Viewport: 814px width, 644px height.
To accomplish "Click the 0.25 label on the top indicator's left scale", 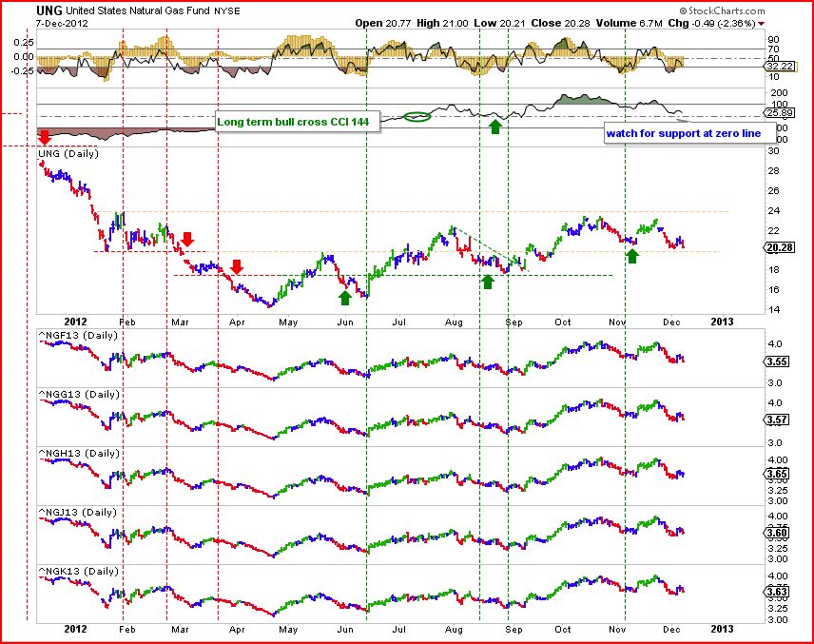I will pos(24,43).
